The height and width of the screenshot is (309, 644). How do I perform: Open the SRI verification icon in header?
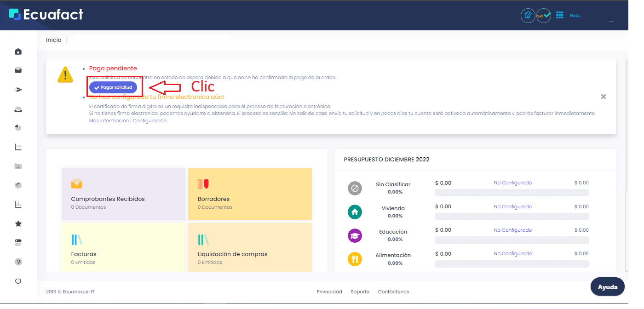point(544,15)
